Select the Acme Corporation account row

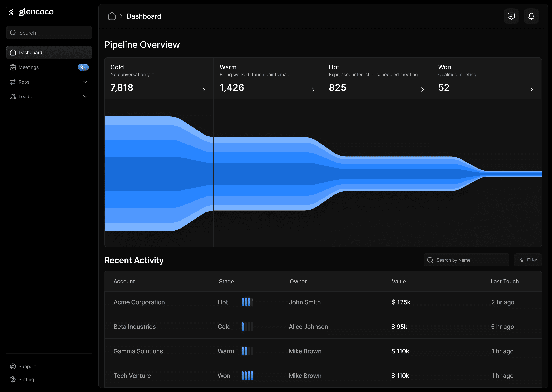[139, 302]
